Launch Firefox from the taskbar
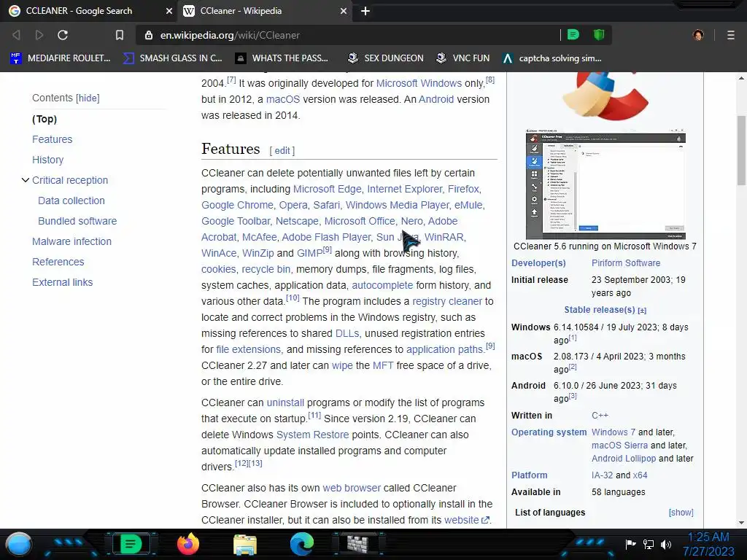This screenshot has height=560, width=747. (x=188, y=544)
